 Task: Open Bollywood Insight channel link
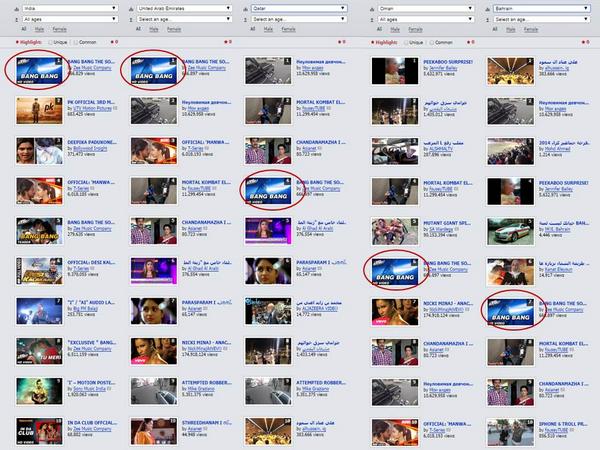tap(90, 148)
